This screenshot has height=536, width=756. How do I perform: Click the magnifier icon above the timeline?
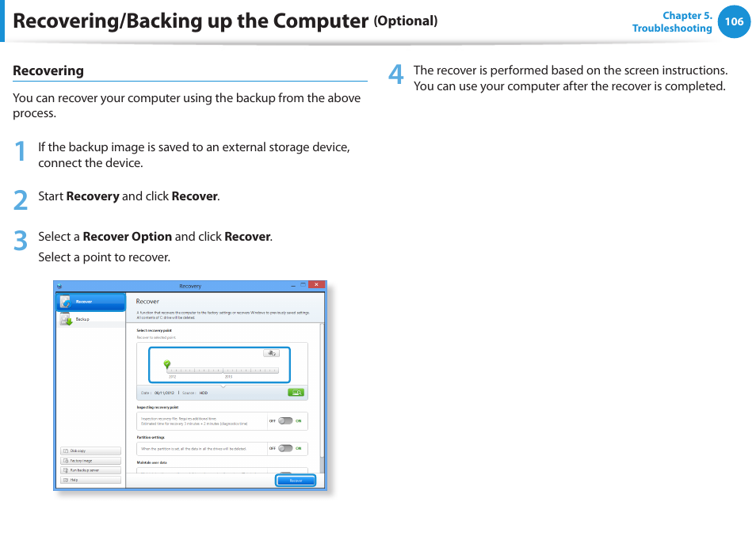click(271, 353)
